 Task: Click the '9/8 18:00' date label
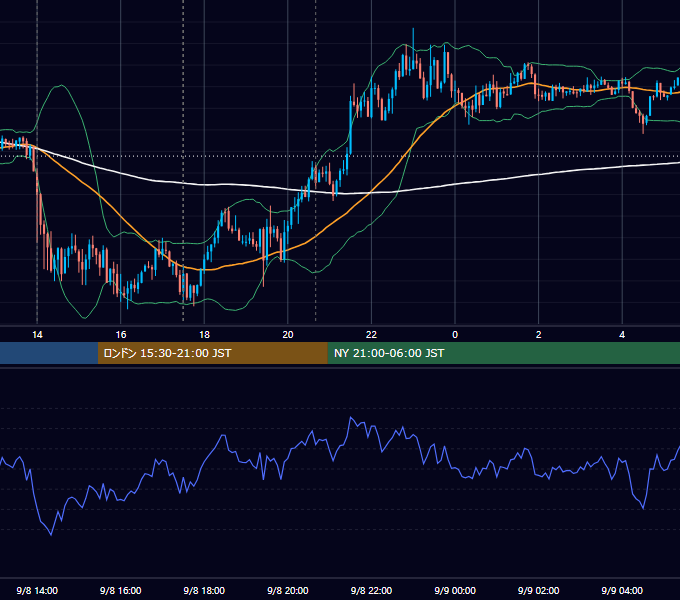[x=204, y=590]
